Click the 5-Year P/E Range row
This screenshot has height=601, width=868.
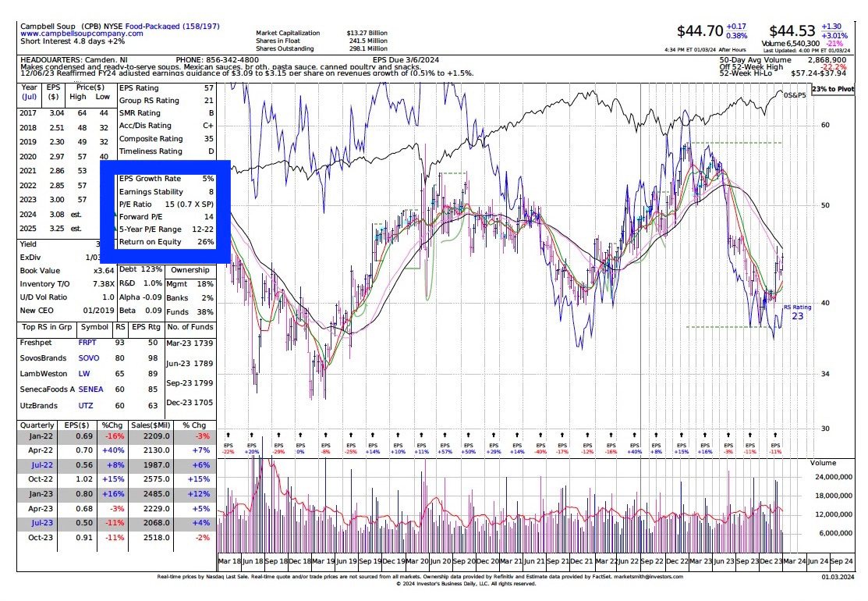pyautogui.click(x=167, y=229)
